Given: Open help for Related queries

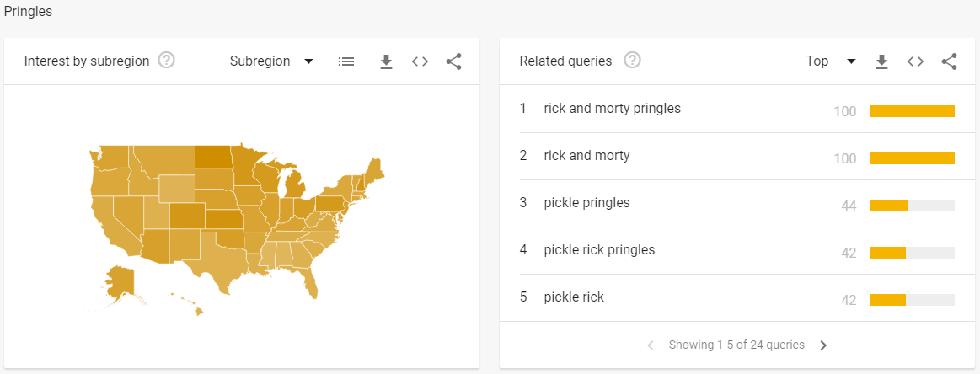Looking at the screenshot, I should [x=632, y=61].
